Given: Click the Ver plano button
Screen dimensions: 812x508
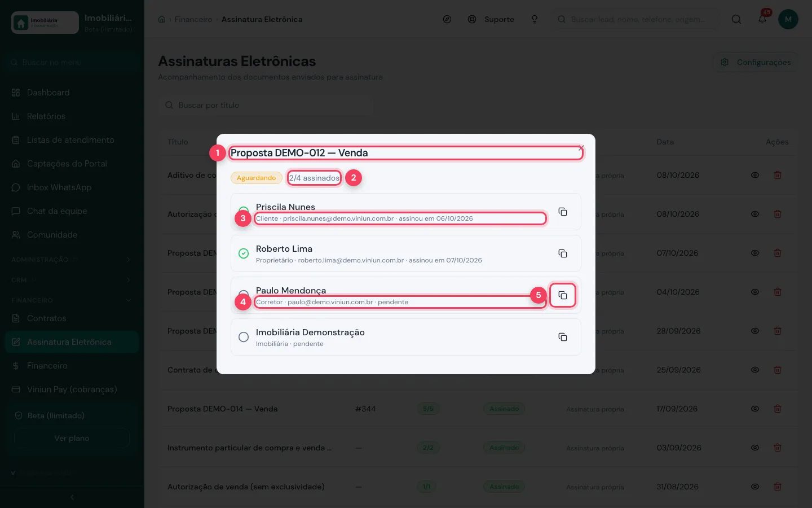Looking at the screenshot, I should click(x=72, y=438).
